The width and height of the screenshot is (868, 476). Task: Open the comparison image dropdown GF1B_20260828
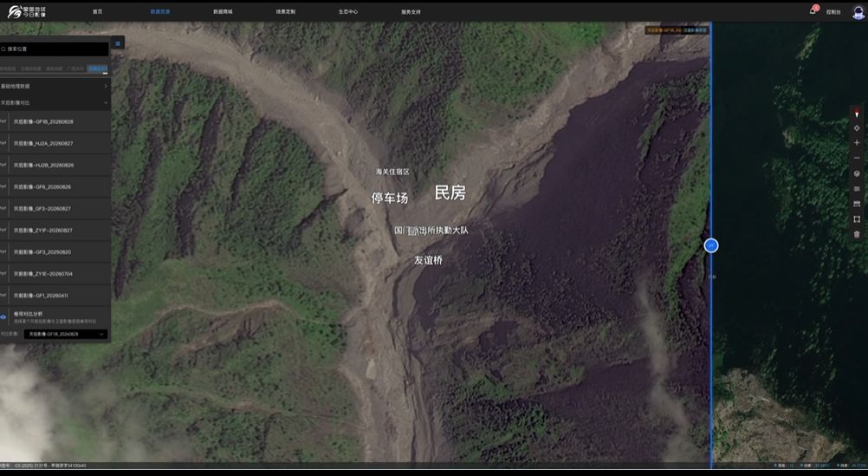click(65, 334)
